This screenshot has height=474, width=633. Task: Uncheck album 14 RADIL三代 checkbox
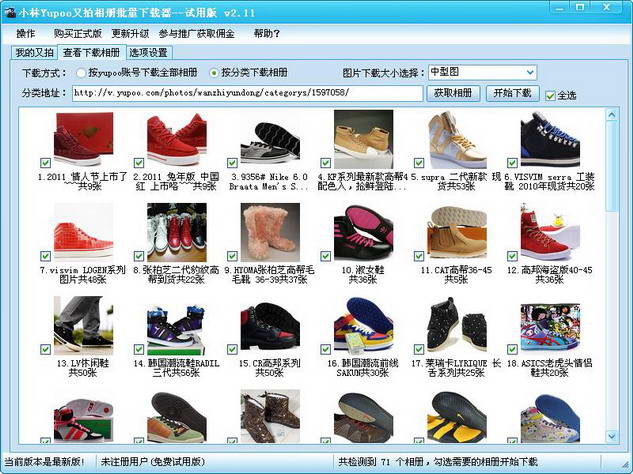[138, 349]
